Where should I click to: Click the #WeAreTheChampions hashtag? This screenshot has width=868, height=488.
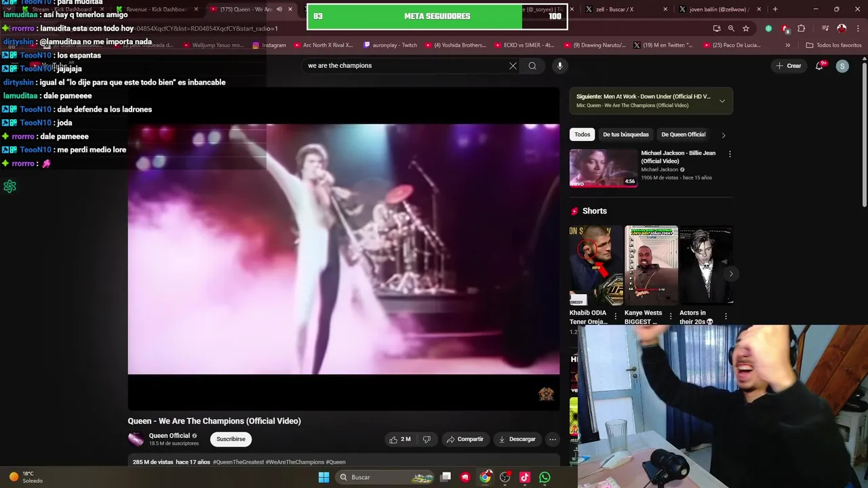(x=295, y=462)
